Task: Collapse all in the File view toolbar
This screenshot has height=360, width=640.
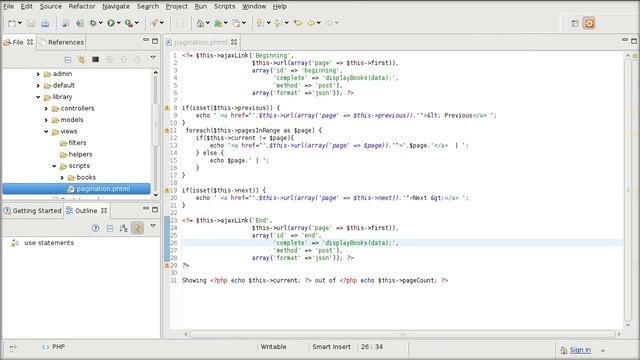Action: click(68, 60)
